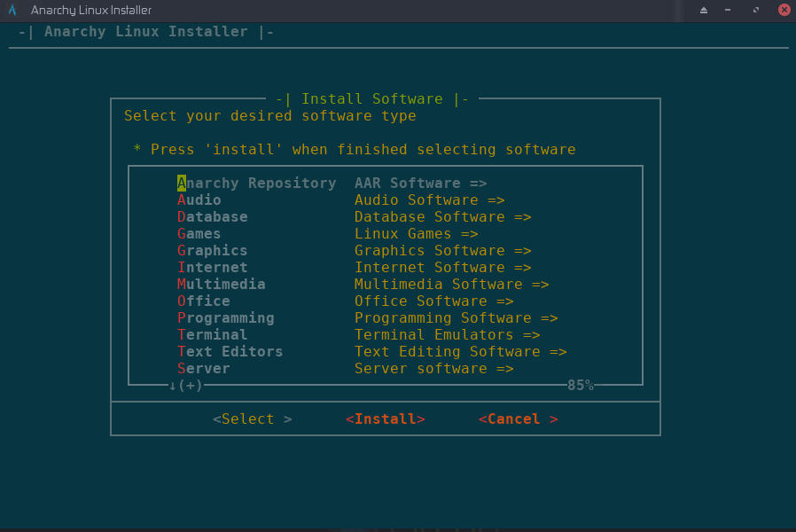Viewport: 796px width, 532px height.
Task: Click the Anarchy logo in the title bar
Action: (x=12, y=9)
